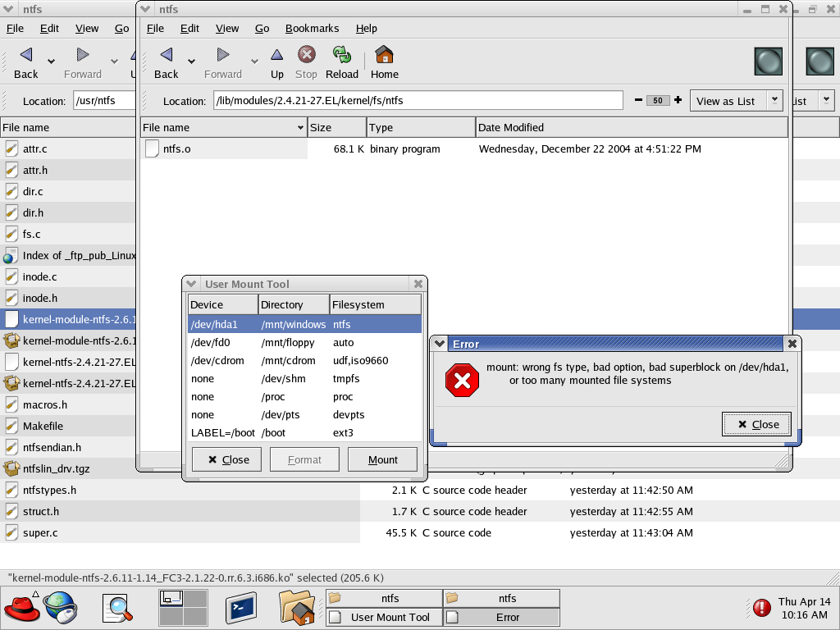Click the Up arrow in front window toolbar

277,62
